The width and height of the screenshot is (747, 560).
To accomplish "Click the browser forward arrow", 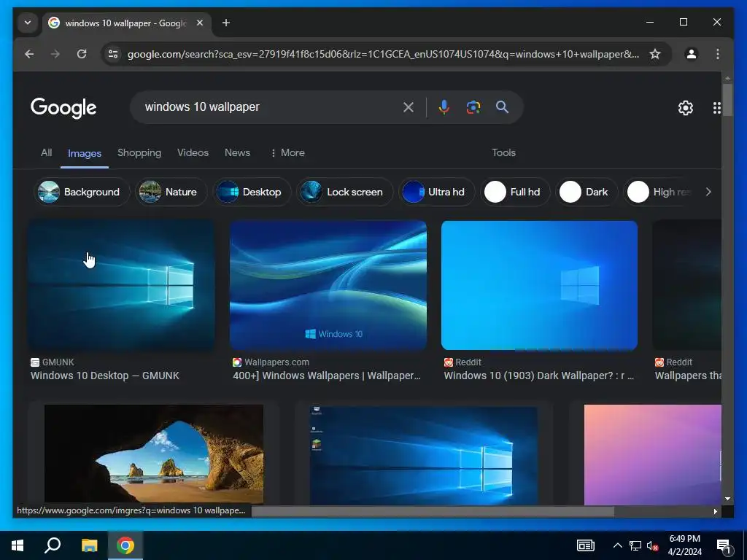I will tap(55, 54).
